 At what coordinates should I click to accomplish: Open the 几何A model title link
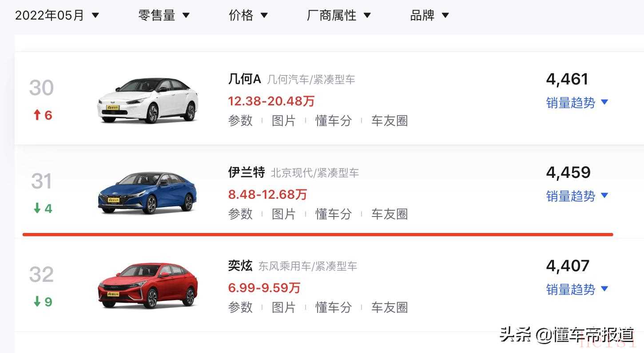[x=244, y=79]
